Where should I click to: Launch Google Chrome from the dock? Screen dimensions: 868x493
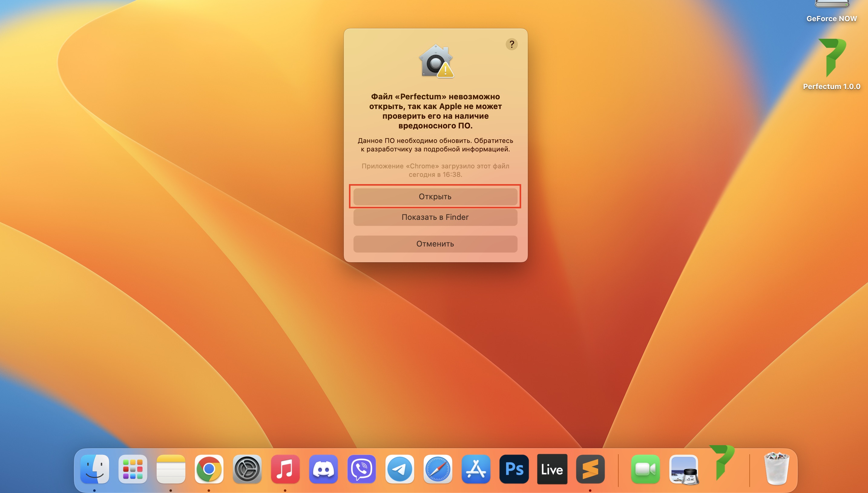209,469
